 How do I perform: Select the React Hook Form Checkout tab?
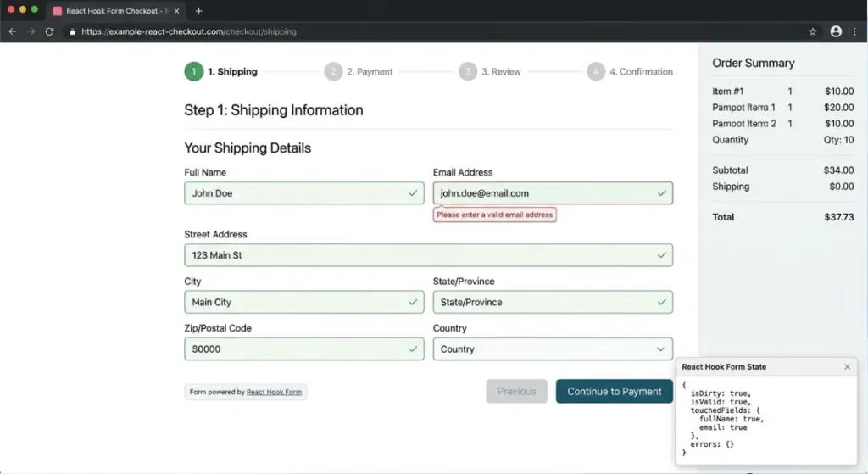point(116,10)
